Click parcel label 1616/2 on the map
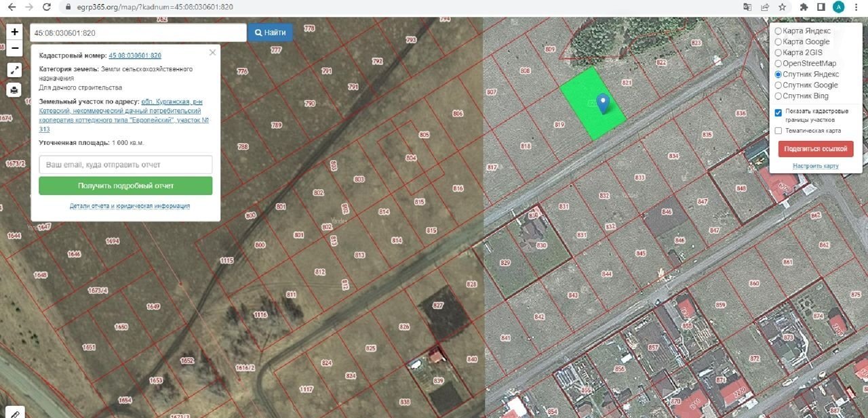 (x=245, y=368)
